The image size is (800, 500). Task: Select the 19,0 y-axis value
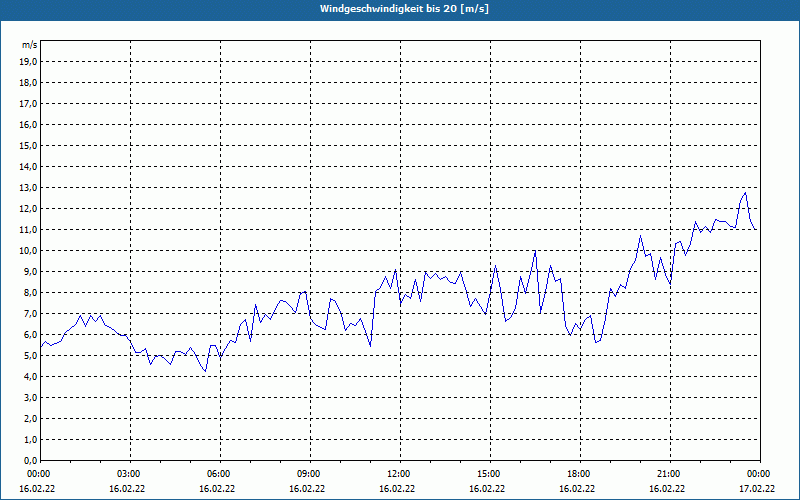point(28,62)
